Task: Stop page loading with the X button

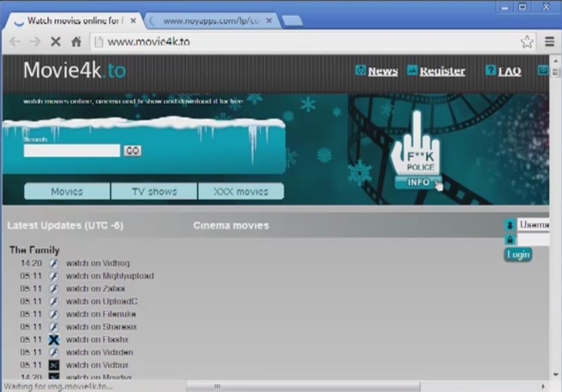Action: pyautogui.click(x=55, y=42)
